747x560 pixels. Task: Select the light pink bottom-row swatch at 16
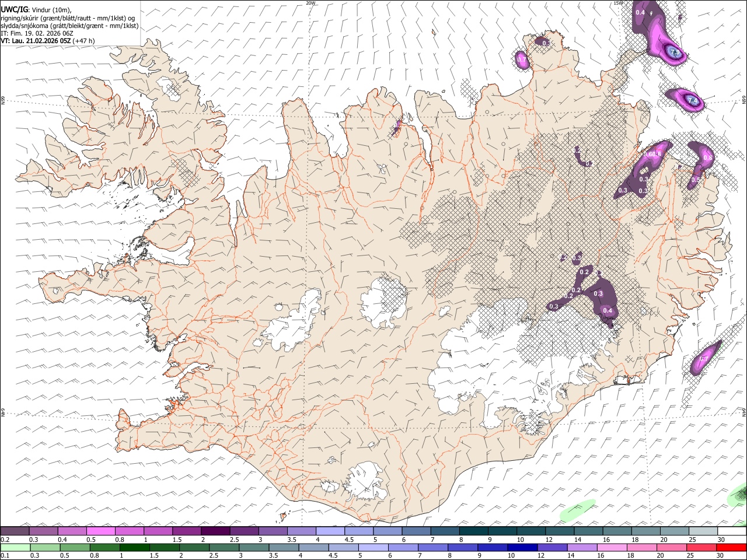point(611,548)
